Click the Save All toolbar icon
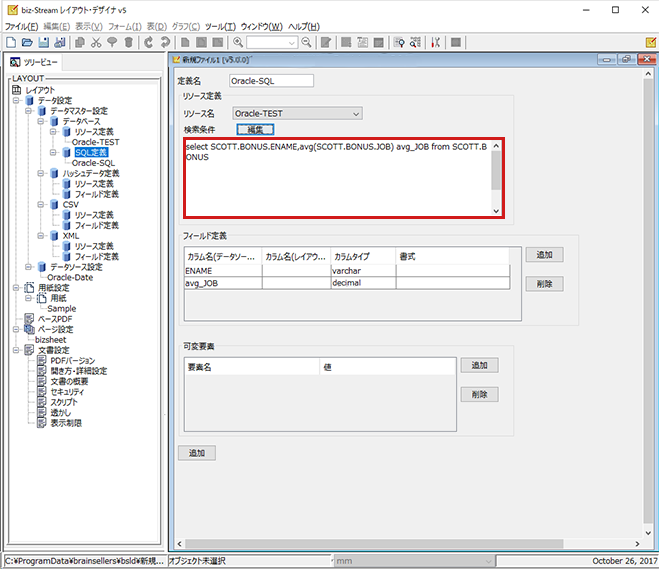Screen dimensions: 659x569 click(60, 42)
